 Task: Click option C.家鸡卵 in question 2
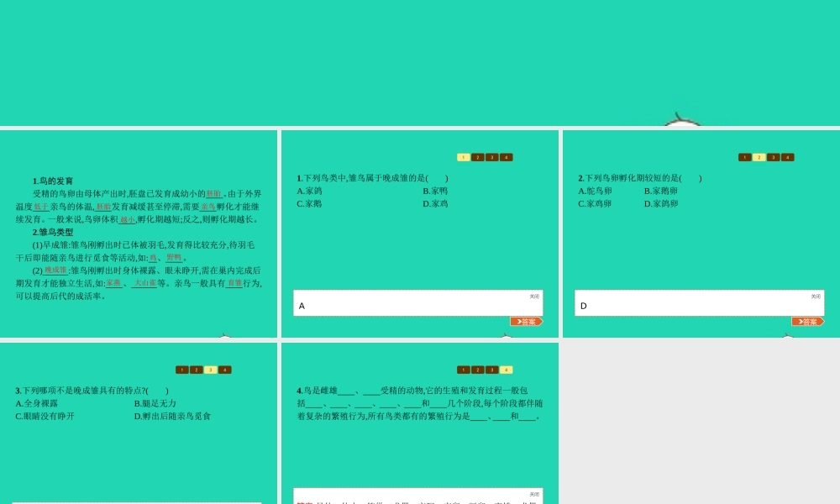(x=595, y=204)
